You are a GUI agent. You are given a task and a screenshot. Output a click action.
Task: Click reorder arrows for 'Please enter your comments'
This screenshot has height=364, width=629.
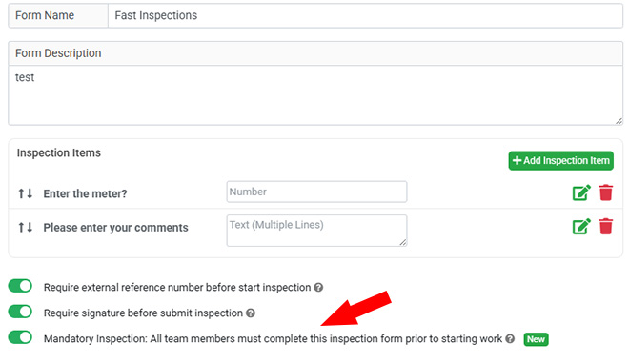pyautogui.click(x=26, y=228)
